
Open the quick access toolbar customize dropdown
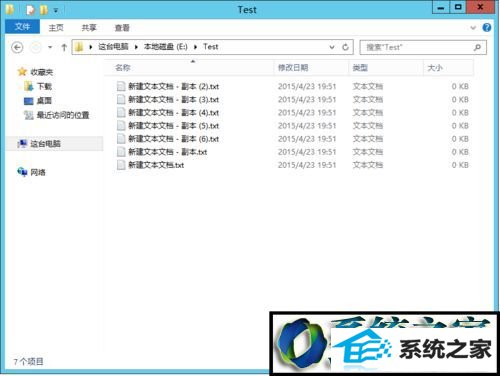click(x=56, y=11)
